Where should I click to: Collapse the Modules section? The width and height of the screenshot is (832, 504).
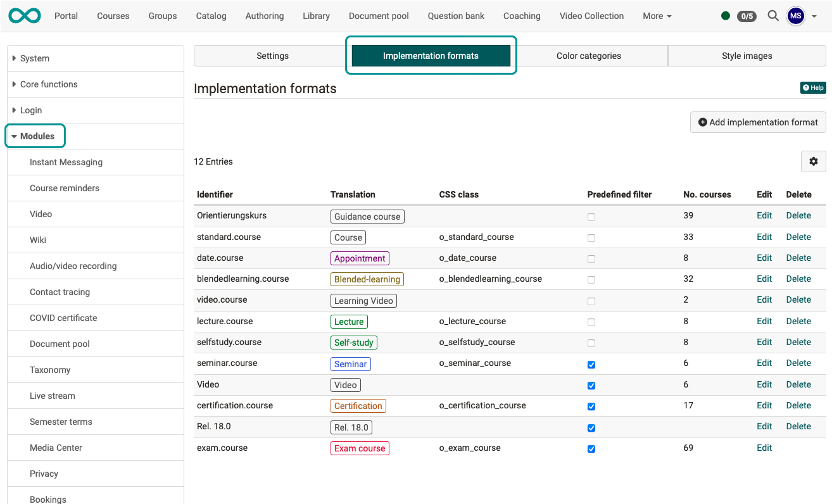pyautogui.click(x=35, y=135)
